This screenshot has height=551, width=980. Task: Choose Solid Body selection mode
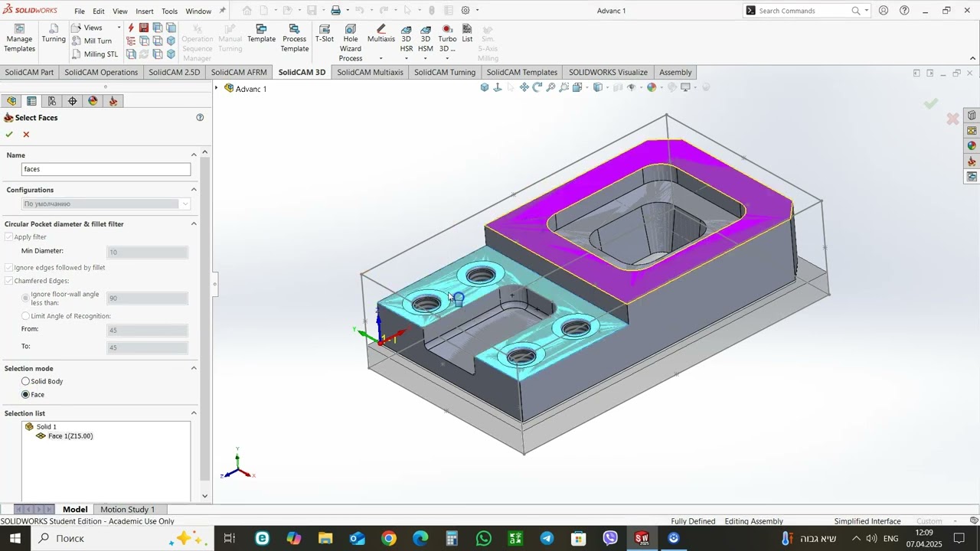click(x=26, y=381)
